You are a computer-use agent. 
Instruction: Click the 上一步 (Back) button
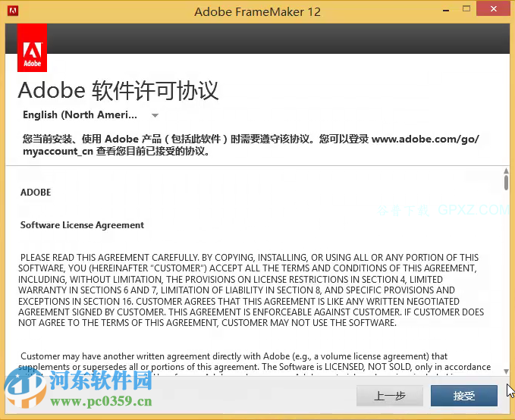coord(390,396)
